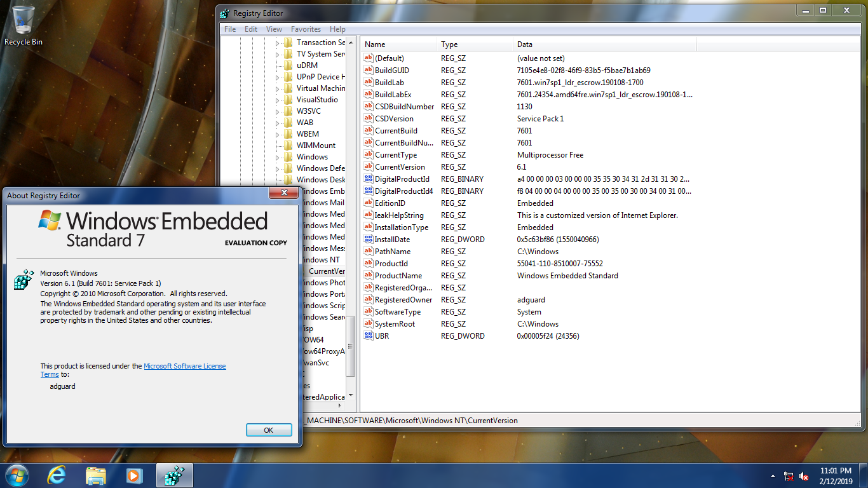Expand the W3SVC key
This screenshot has height=488, width=868.
tap(278, 111)
